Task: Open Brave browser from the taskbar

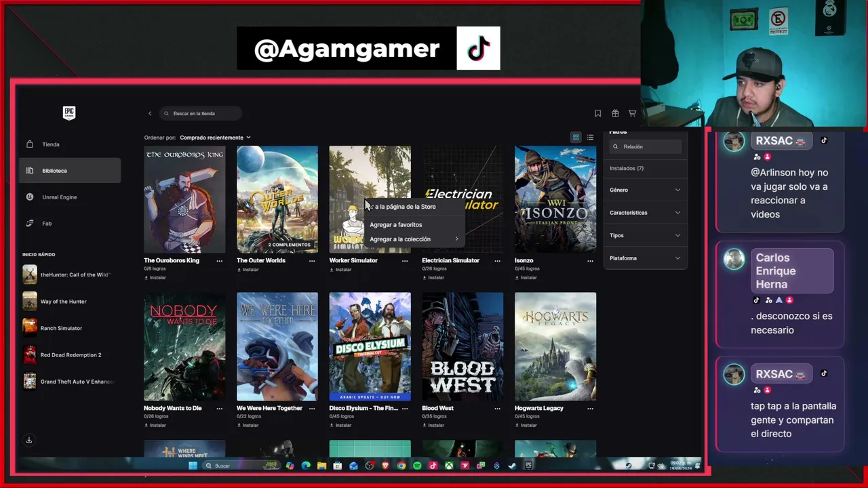Action: click(385, 466)
